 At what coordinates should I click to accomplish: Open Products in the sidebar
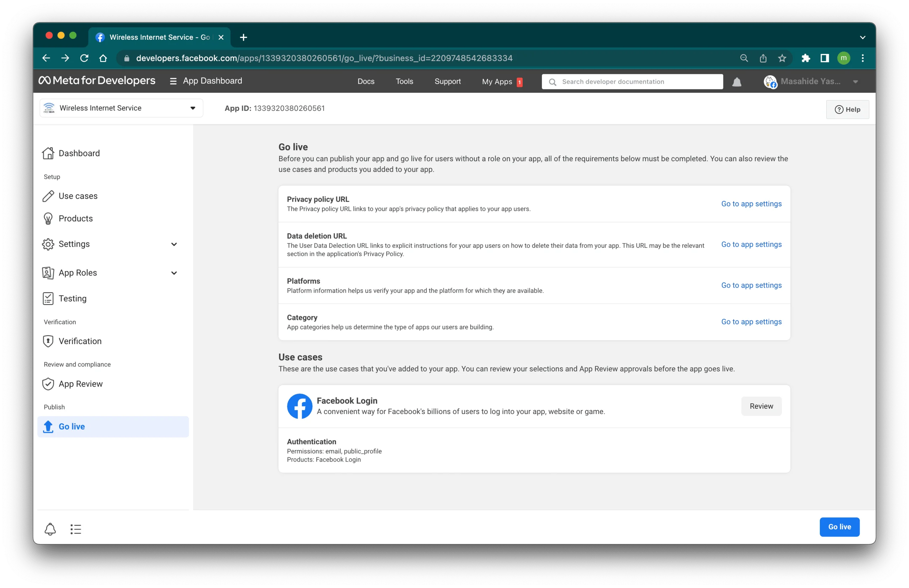[x=76, y=218]
